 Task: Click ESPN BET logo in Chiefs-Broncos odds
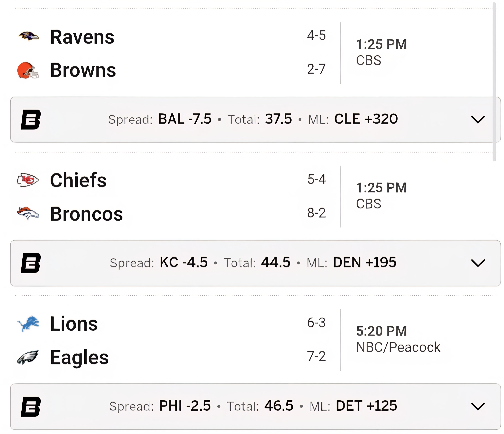tap(31, 263)
